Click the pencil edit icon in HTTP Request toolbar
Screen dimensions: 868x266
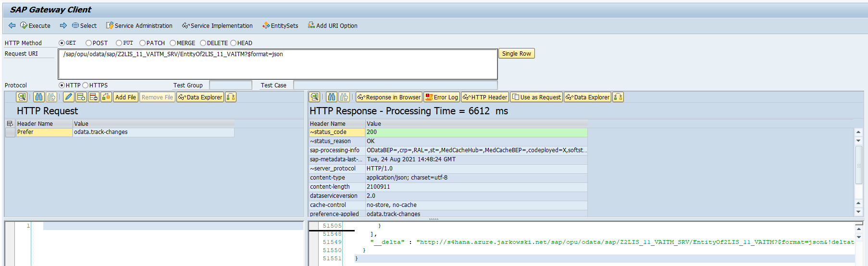[69, 97]
